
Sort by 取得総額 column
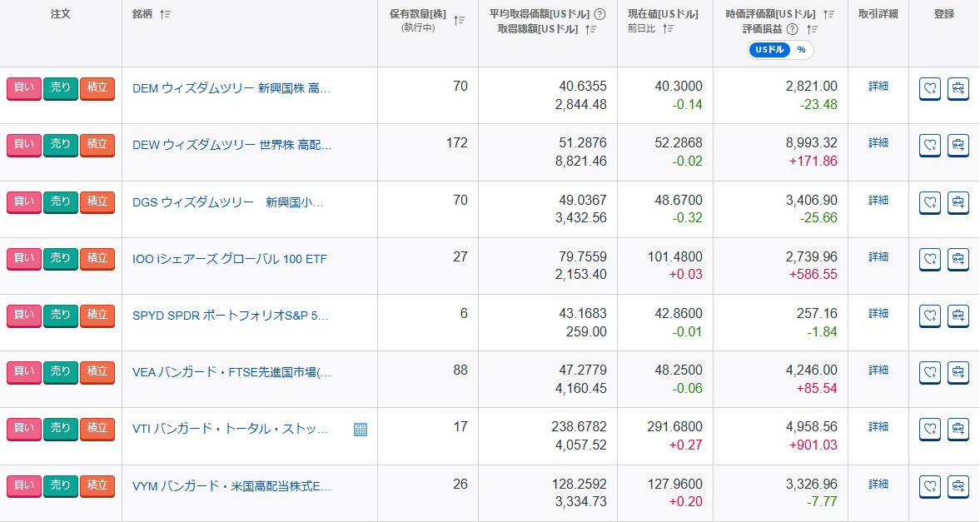(x=591, y=29)
